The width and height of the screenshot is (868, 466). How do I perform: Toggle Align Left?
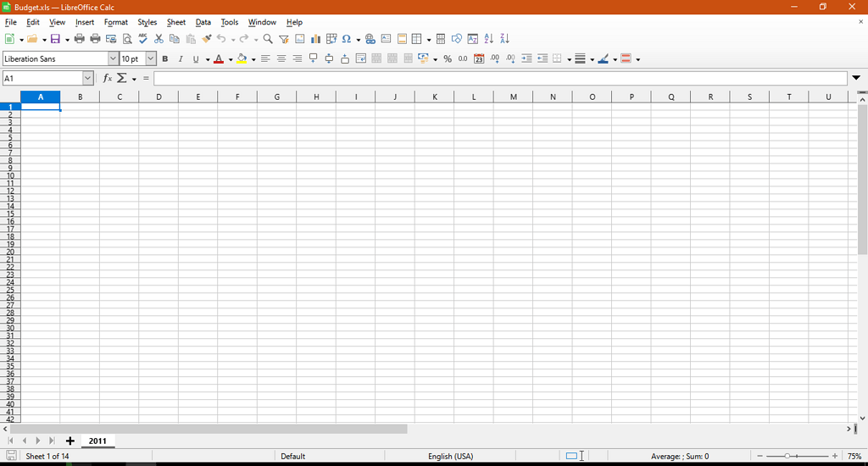pyautogui.click(x=265, y=58)
